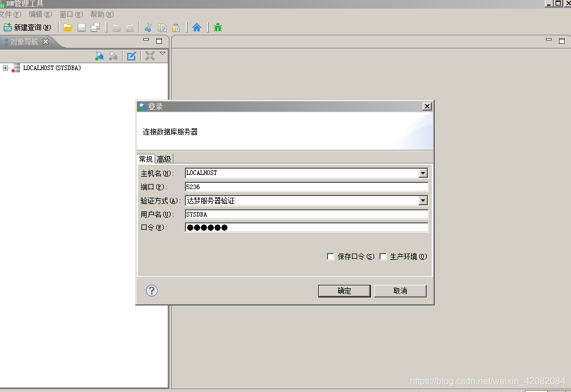The width and height of the screenshot is (571, 392).
Task: Click the Cancel (取消) button
Action: point(400,291)
